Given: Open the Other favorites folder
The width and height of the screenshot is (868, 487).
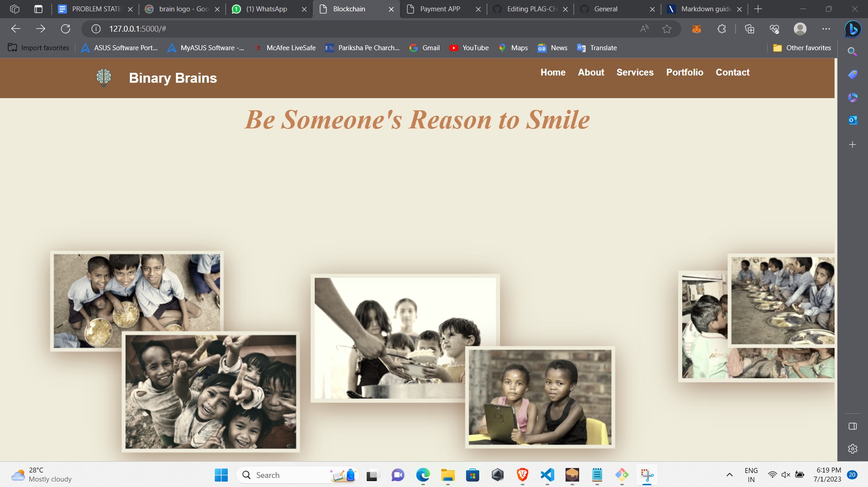Looking at the screenshot, I should pos(802,47).
